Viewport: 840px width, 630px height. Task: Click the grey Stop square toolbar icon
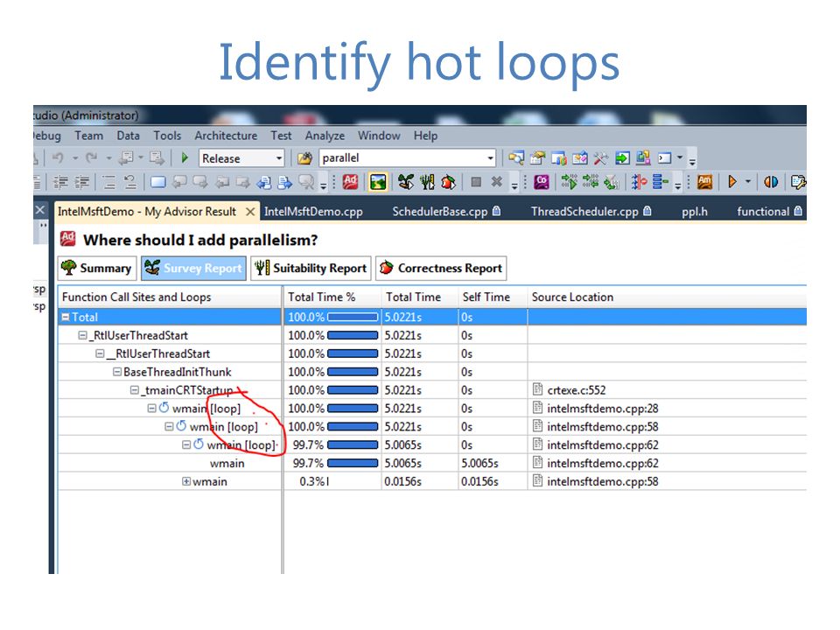pos(476,182)
